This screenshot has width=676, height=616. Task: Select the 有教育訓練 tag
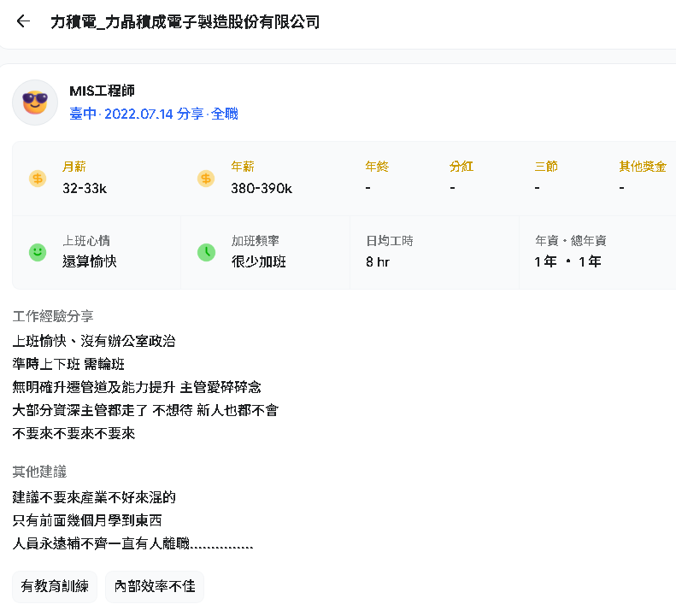[55, 586]
